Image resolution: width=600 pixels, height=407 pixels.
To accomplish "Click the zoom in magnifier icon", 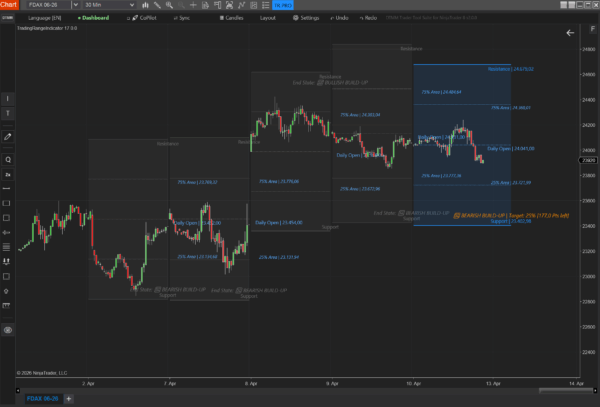I will click(169, 5).
